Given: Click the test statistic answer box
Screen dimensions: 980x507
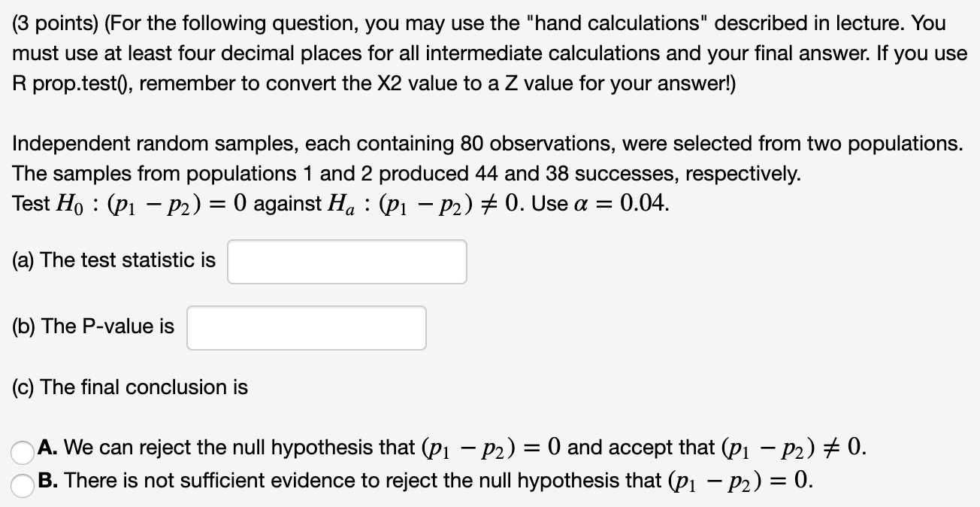Looking at the screenshot, I should click(x=347, y=262).
